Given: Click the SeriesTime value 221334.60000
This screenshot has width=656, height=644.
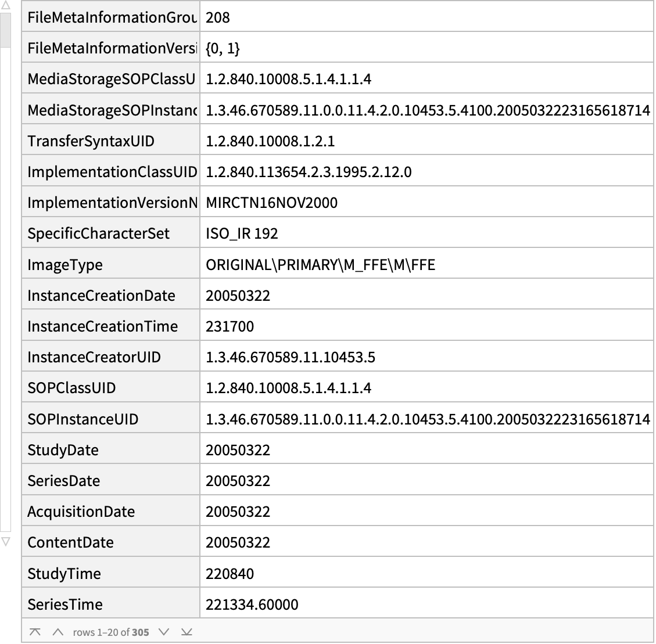Looking at the screenshot, I should 252,605.
